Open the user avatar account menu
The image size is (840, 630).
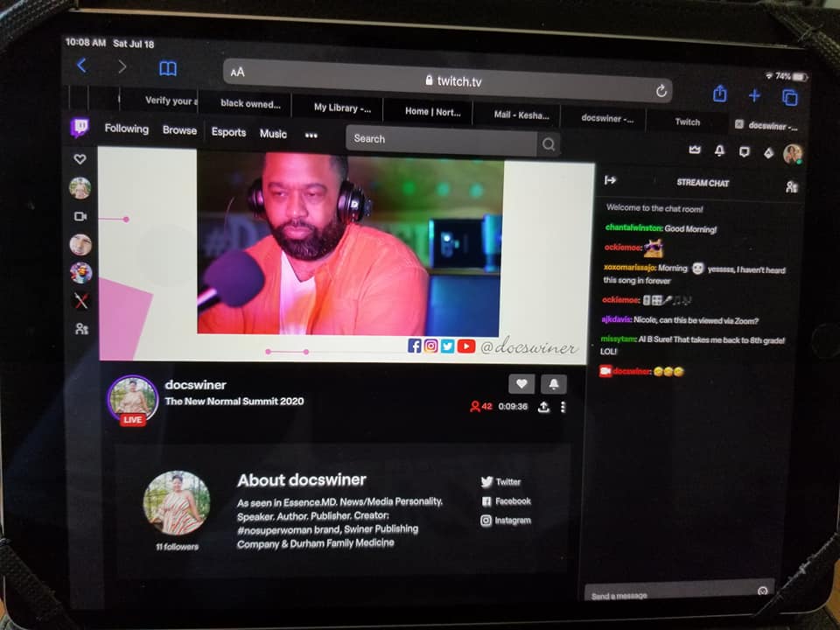coord(793,154)
